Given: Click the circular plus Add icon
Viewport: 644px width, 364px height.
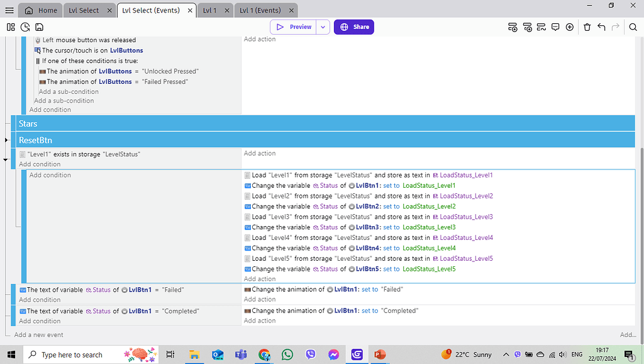Looking at the screenshot, I should [570, 27].
